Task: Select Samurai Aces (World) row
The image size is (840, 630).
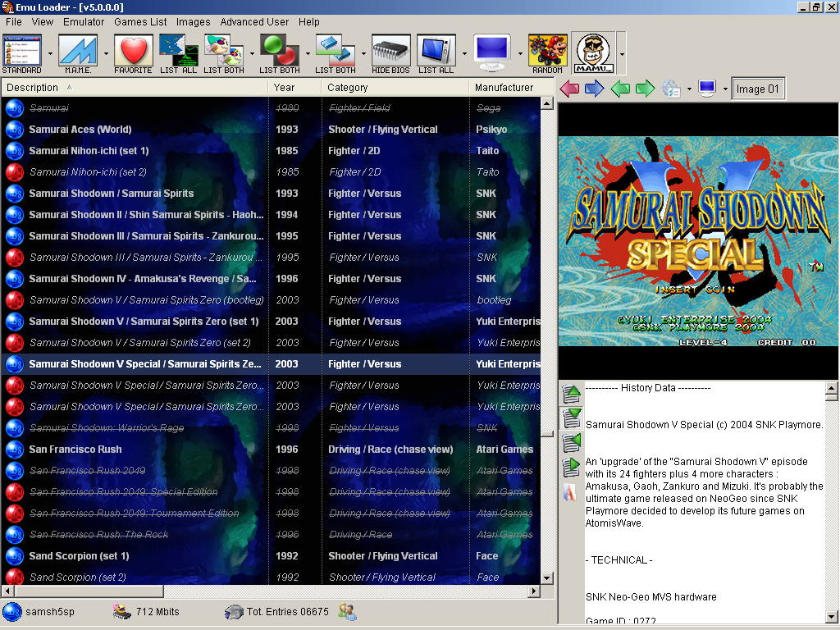Action: pos(271,129)
